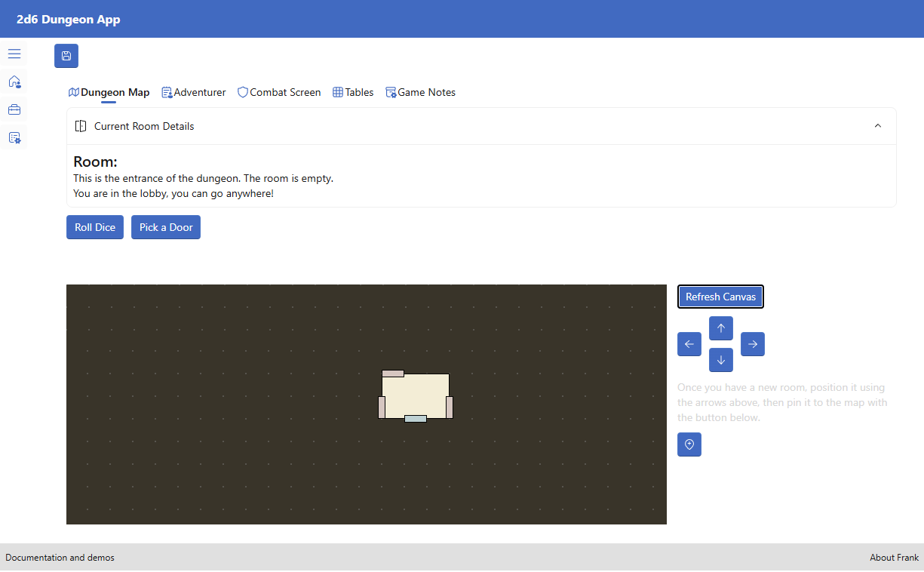Click the Roll Dice button

pyautogui.click(x=95, y=227)
